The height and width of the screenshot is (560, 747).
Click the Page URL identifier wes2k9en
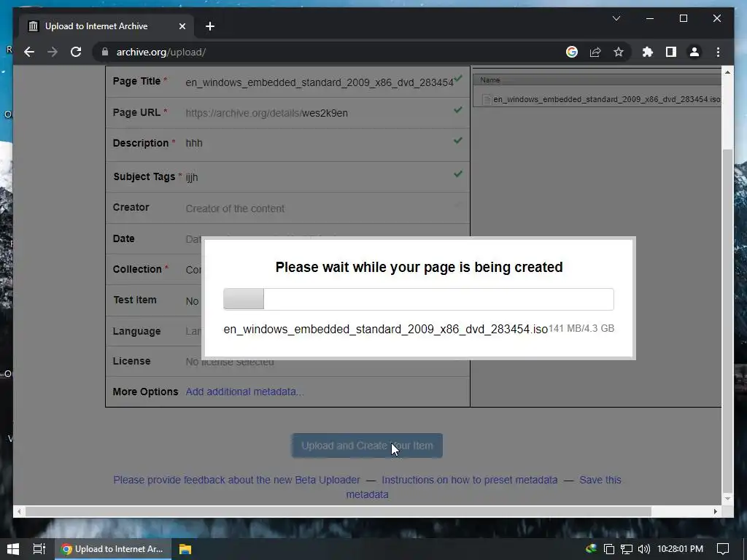pos(325,113)
